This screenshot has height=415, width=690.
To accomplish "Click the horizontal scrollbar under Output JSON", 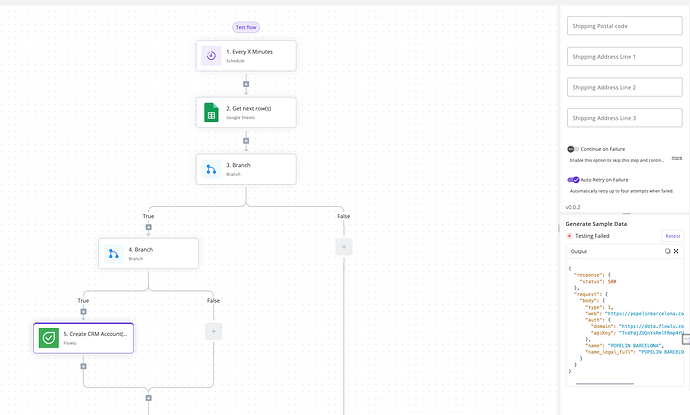I will pos(605,384).
